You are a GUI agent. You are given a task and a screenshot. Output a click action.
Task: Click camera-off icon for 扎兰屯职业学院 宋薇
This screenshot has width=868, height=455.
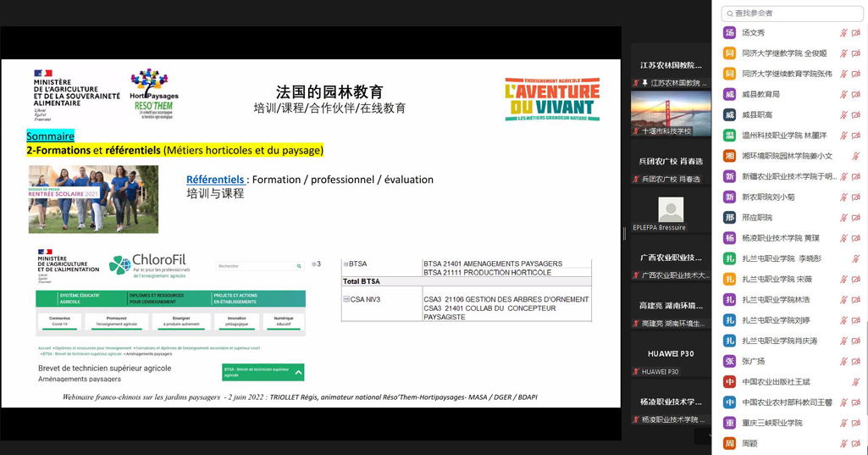[x=856, y=279]
